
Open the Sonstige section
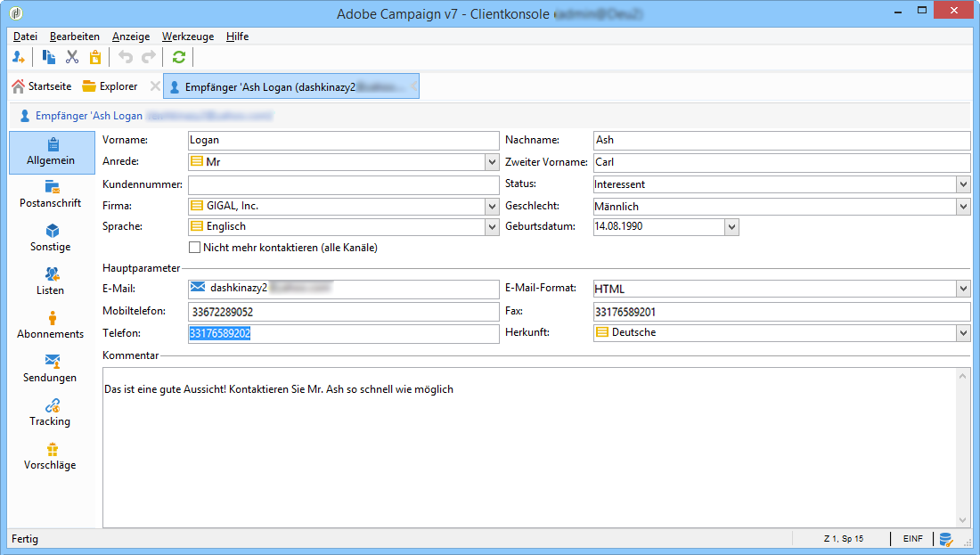tap(52, 238)
